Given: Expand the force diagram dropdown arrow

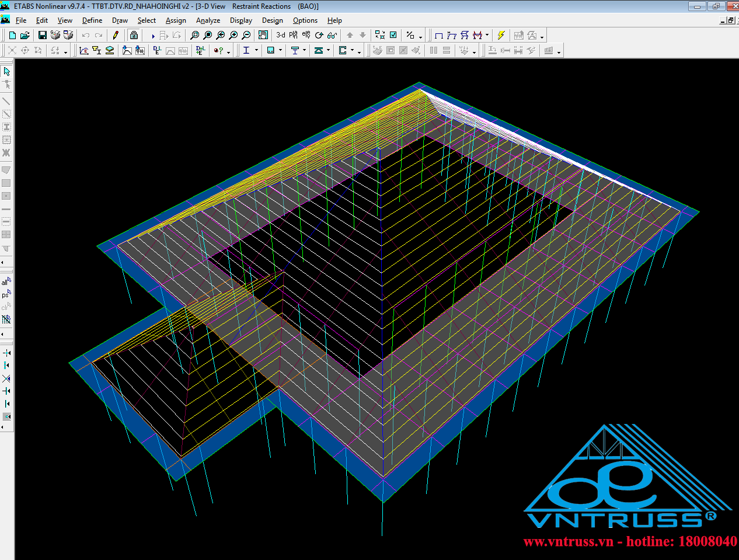Looking at the screenshot, I should click(487, 36).
